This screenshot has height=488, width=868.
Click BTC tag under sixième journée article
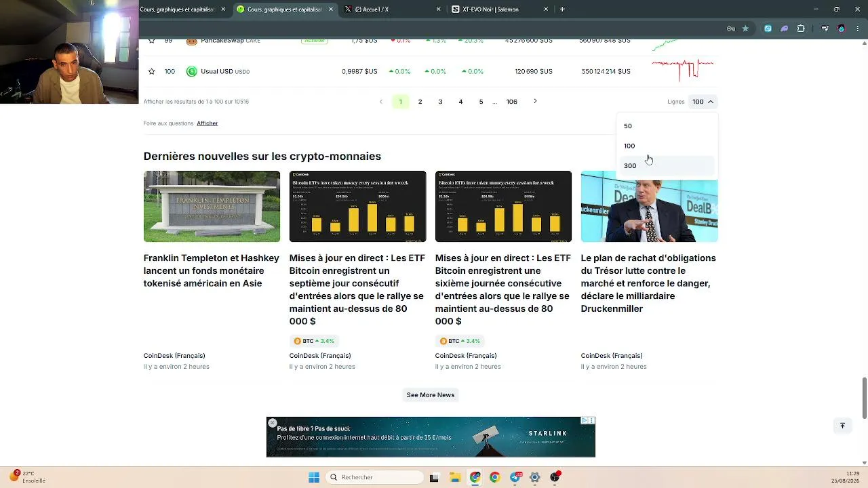point(460,341)
